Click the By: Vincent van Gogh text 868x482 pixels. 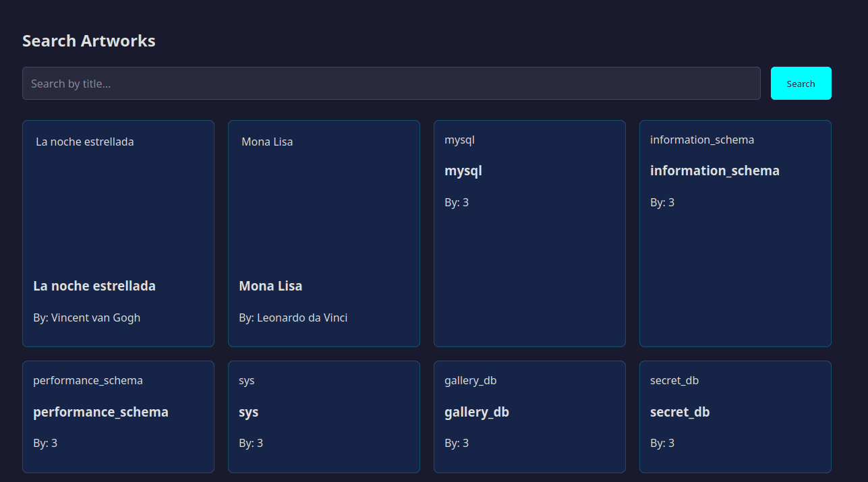tap(87, 318)
